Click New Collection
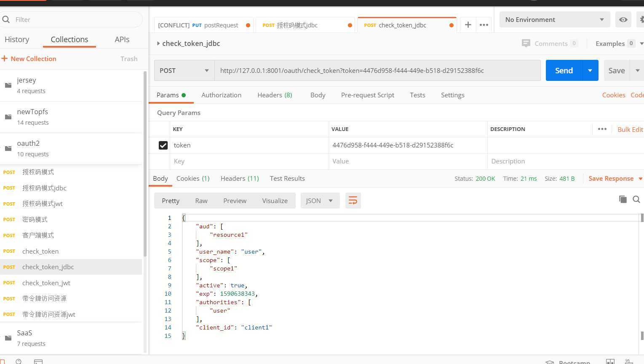This screenshot has width=644, height=364. click(33, 59)
